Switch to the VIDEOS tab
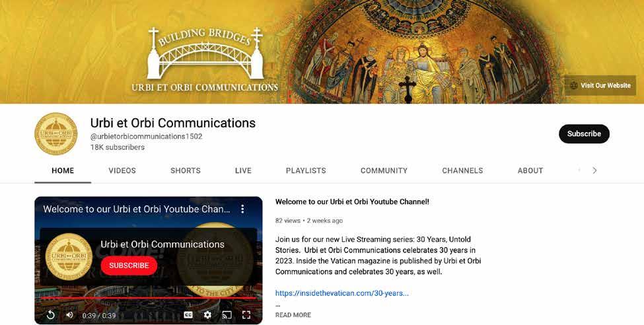Viewport: 644px width, 325px height. (122, 170)
